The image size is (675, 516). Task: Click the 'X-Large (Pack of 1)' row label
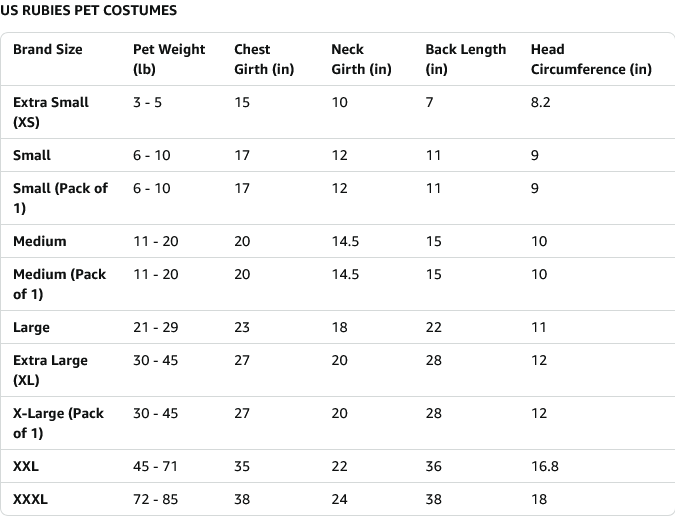[58, 423]
